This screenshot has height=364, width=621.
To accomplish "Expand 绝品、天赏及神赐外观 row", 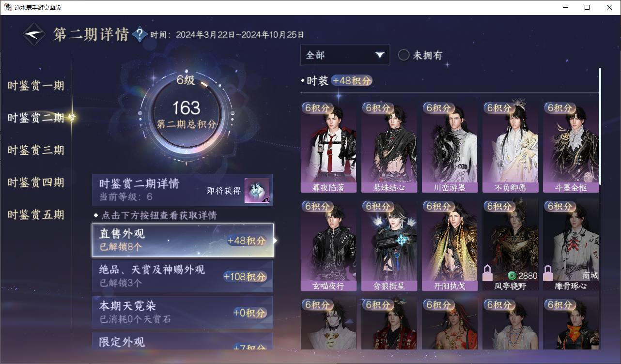I will pyautogui.click(x=183, y=276).
